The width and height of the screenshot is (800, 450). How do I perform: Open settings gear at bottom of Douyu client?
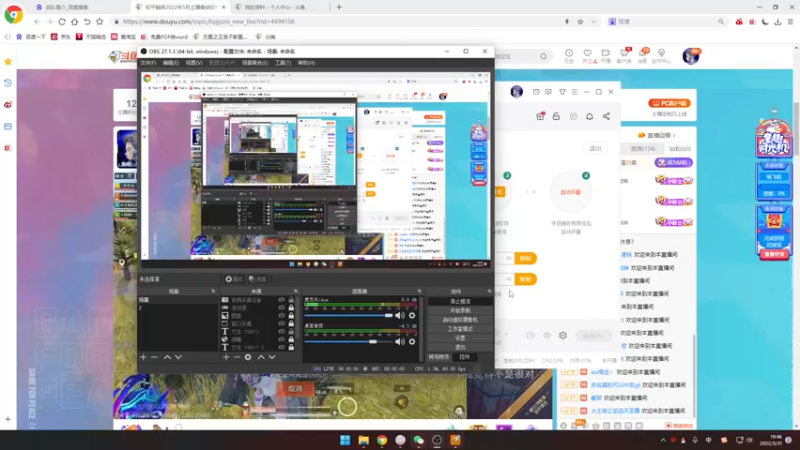(563, 336)
